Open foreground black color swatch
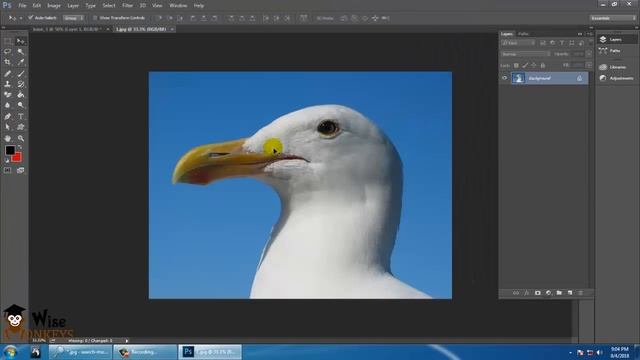The height and width of the screenshot is (360, 640). coord(10,150)
